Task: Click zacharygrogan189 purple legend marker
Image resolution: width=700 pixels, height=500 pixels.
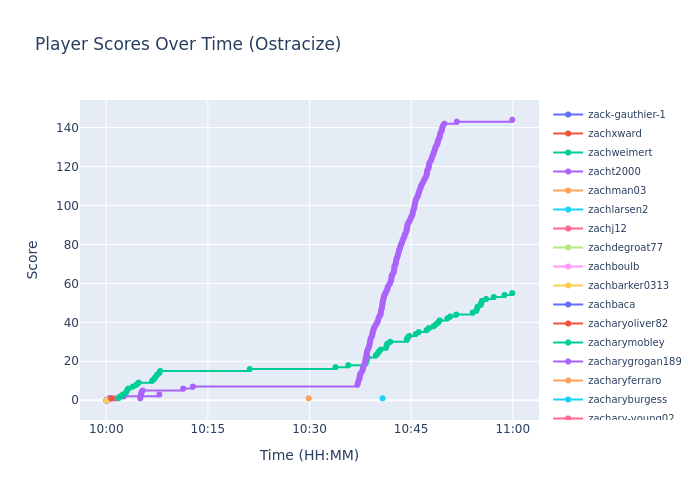Action: pos(568,362)
